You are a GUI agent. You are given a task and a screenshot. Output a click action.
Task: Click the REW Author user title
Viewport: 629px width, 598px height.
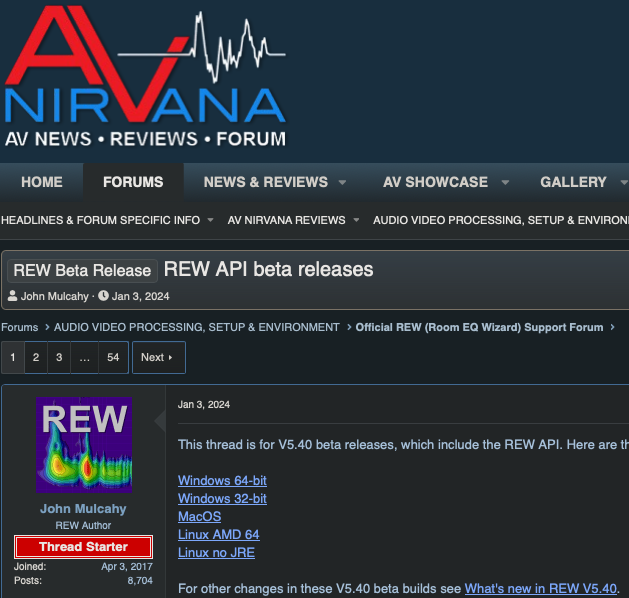(83, 526)
